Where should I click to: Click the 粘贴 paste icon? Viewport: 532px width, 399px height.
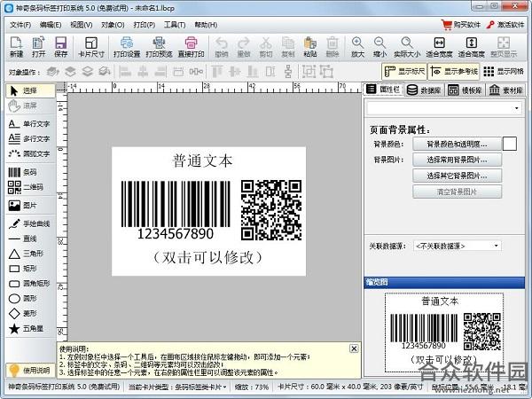pyautogui.click(x=310, y=47)
